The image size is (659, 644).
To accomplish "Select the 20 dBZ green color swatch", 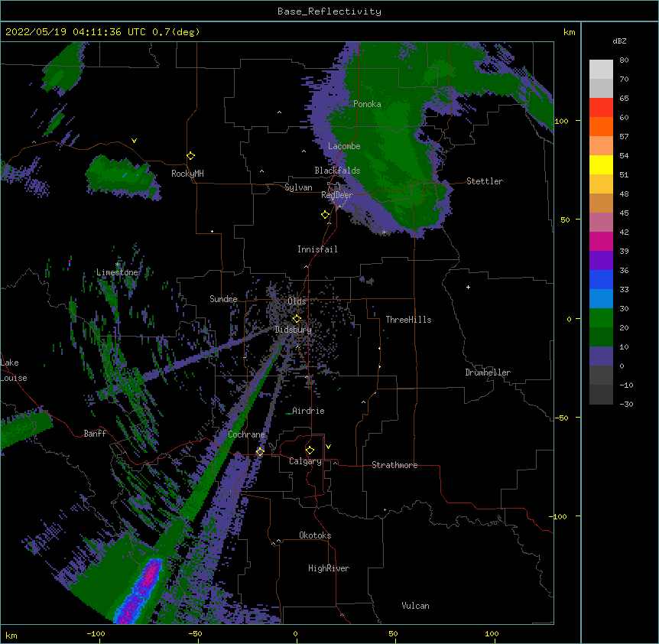I will (601, 318).
